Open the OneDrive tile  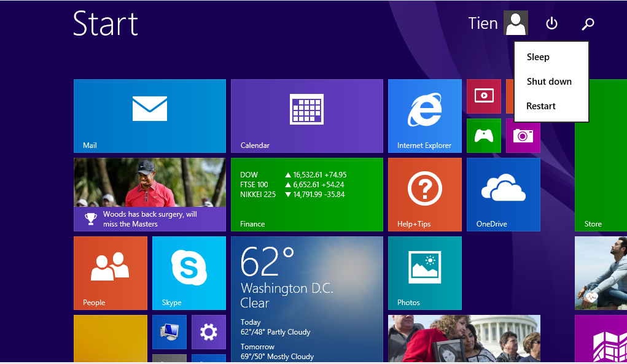[504, 195]
